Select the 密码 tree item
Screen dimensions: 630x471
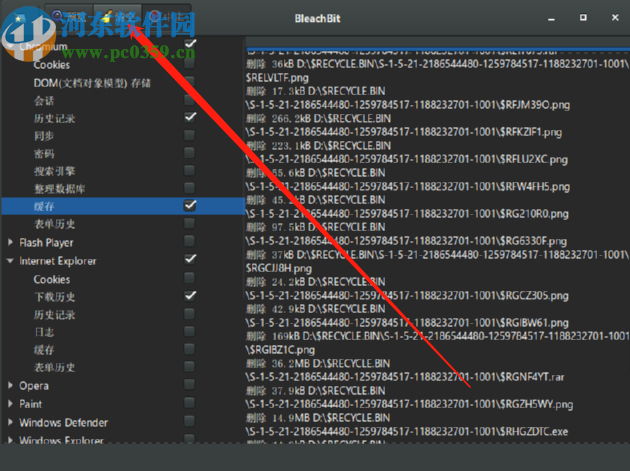44,154
